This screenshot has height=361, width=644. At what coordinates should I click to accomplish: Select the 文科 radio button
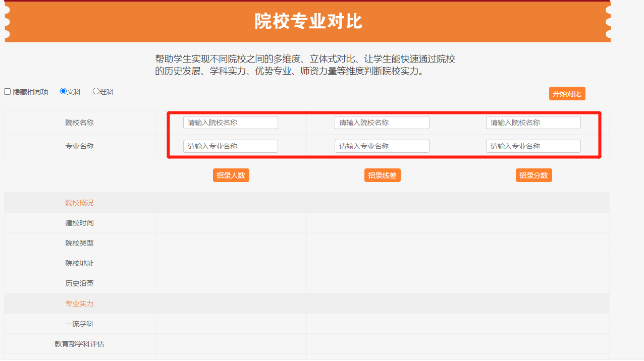(63, 91)
